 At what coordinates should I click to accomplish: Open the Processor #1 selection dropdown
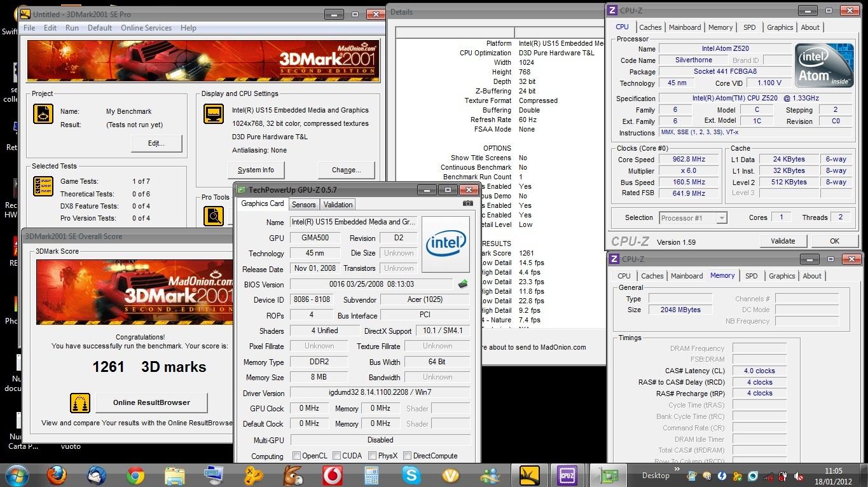pos(721,218)
